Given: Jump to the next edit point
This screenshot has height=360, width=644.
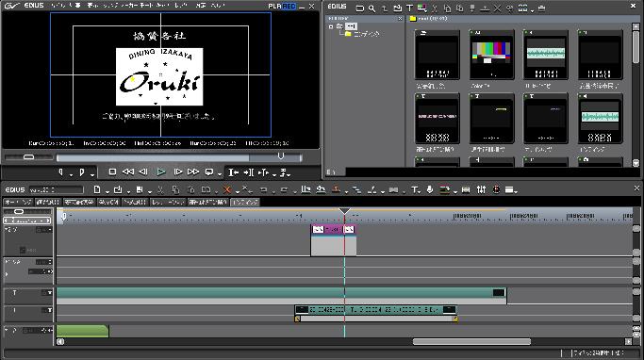Looking at the screenshot, I should point(249,172).
